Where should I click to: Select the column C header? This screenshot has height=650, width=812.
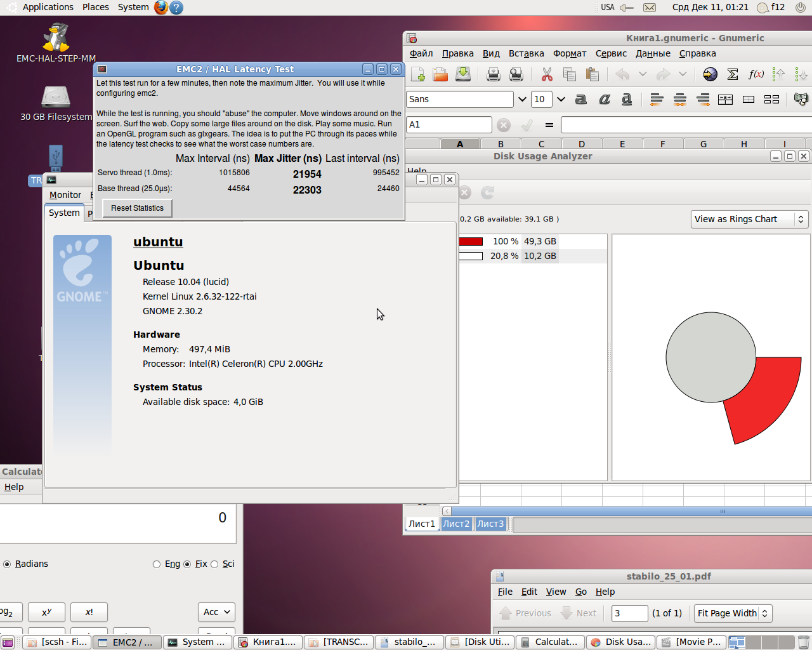(x=541, y=144)
